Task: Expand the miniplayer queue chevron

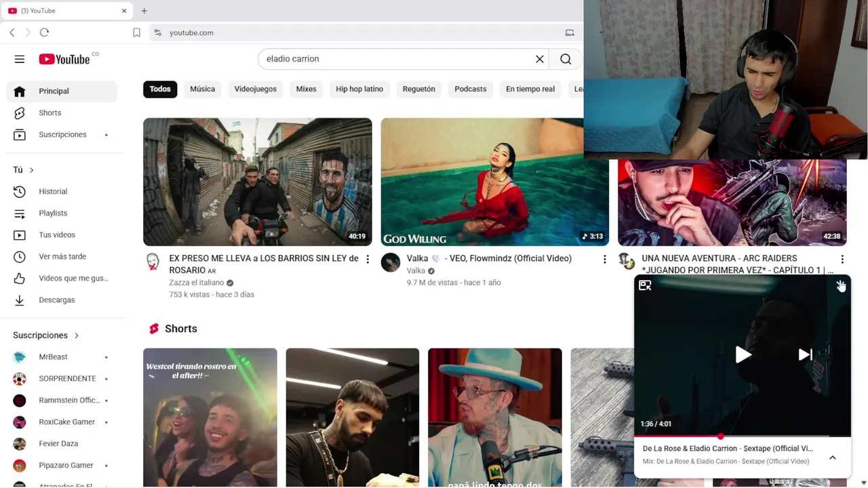Action: 833,457
